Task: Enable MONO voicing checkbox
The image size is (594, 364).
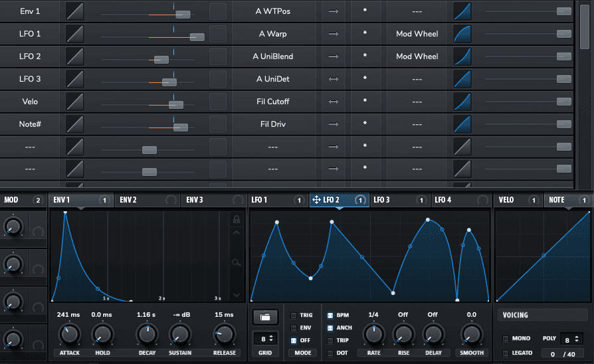Action: pos(506,339)
